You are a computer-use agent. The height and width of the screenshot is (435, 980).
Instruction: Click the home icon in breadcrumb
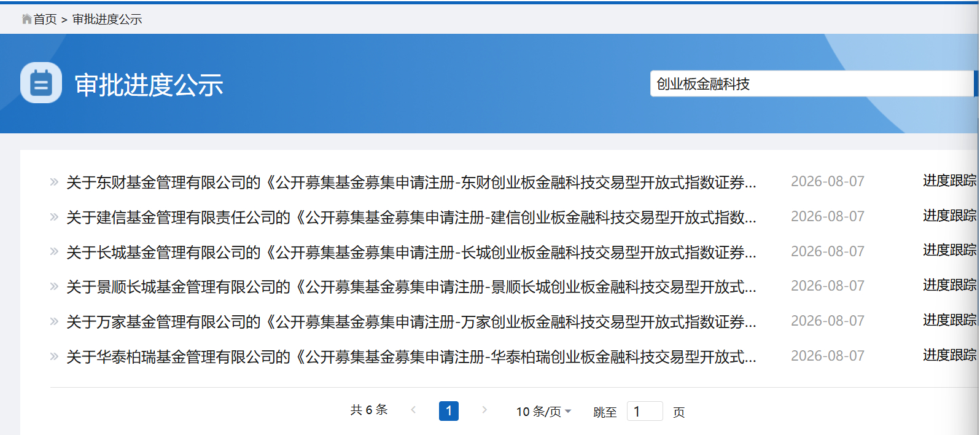[x=26, y=19]
